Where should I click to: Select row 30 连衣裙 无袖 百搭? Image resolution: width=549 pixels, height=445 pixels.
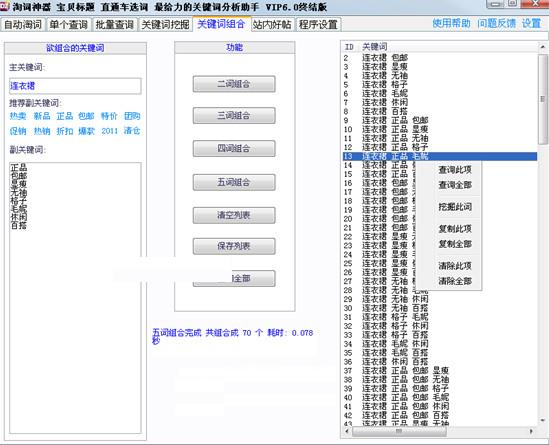click(x=440, y=308)
